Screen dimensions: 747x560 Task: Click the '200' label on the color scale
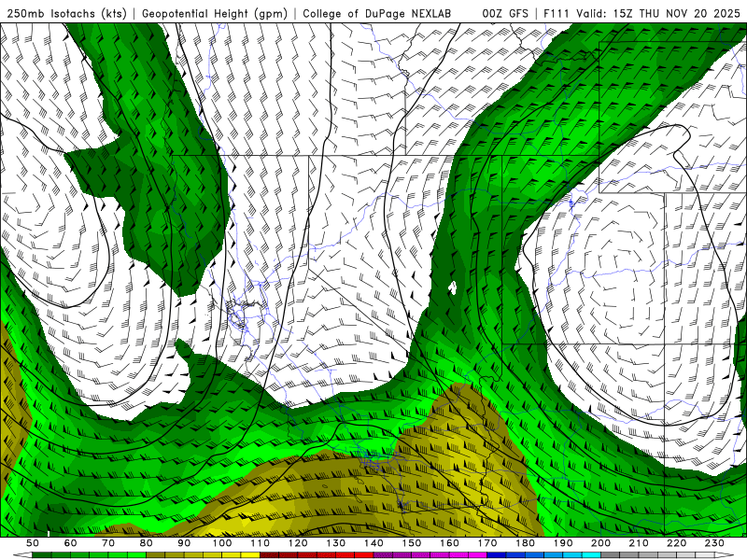click(600, 543)
